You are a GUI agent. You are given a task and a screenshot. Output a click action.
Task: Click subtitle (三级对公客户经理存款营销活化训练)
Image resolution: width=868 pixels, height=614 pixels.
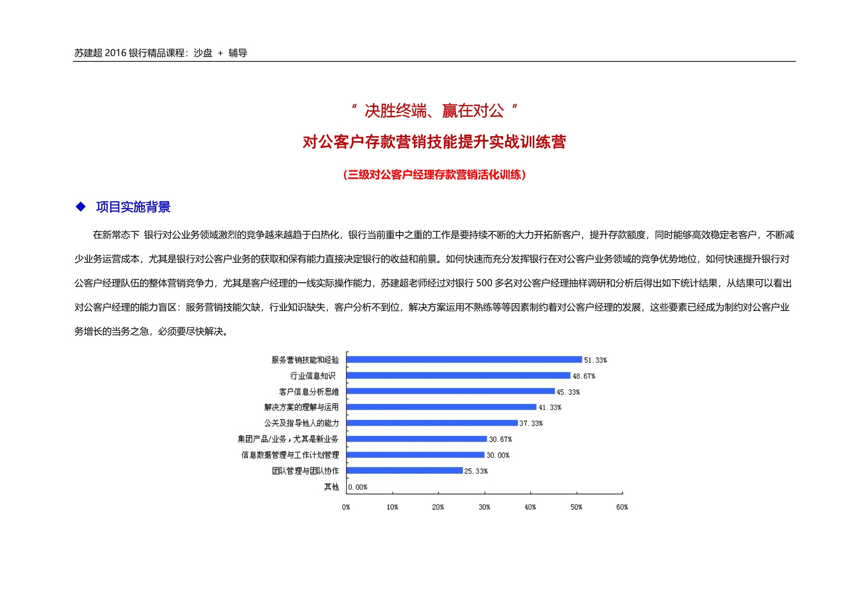click(434, 174)
